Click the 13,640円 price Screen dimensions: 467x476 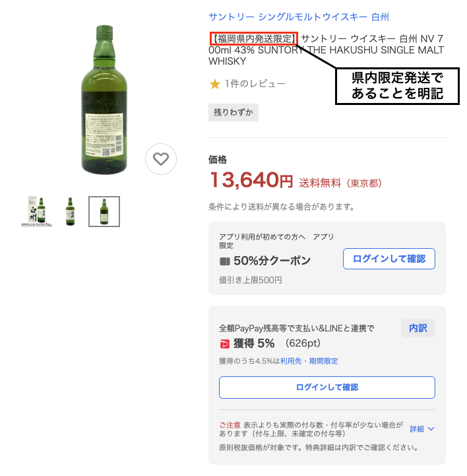click(x=251, y=180)
